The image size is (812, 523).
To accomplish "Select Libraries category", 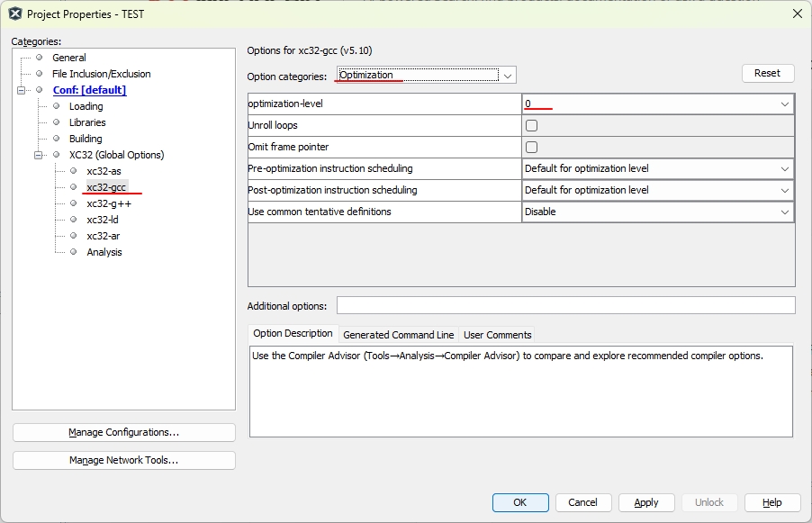I will pos(87,122).
